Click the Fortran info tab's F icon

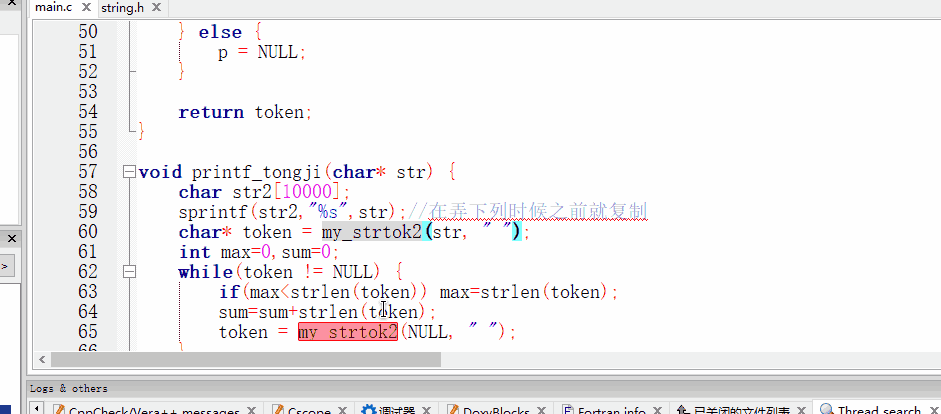[568, 410]
